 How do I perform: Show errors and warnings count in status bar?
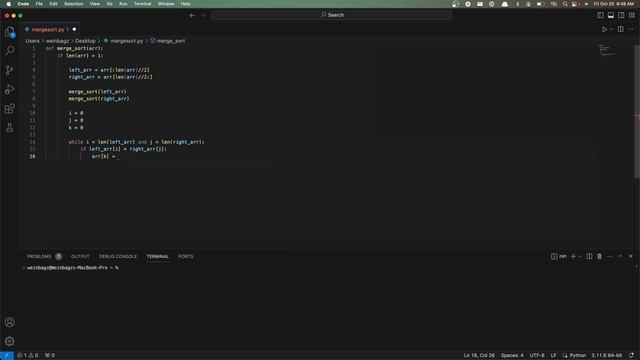(27, 356)
